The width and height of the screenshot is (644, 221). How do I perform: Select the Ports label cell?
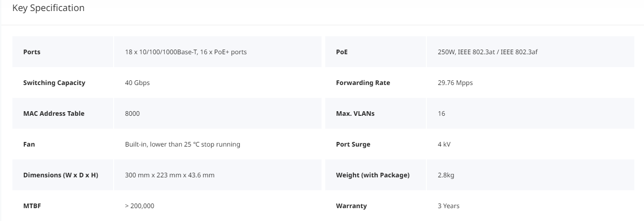coord(63,52)
